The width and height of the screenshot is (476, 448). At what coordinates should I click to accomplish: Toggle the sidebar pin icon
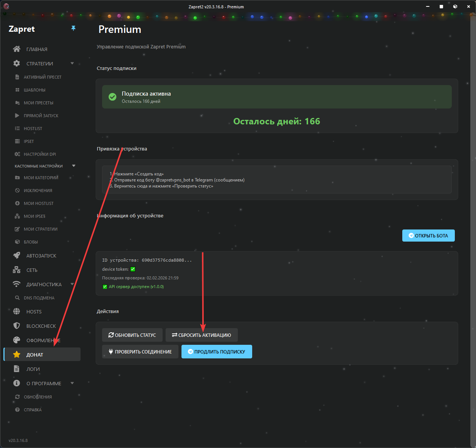click(x=73, y=28)
